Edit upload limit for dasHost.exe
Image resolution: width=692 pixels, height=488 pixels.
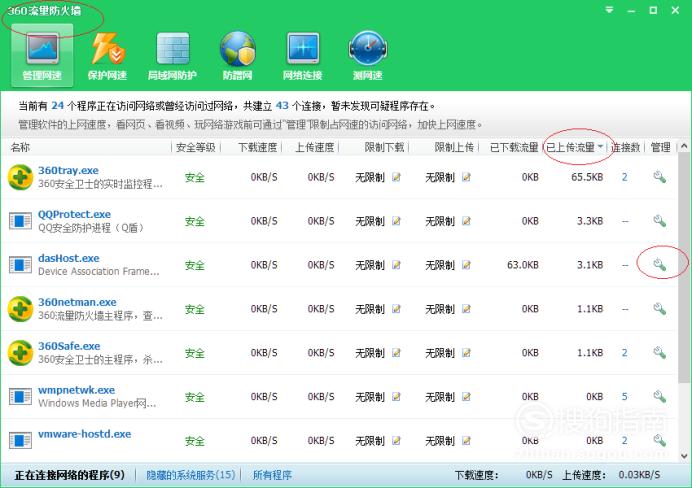point(466,265)
